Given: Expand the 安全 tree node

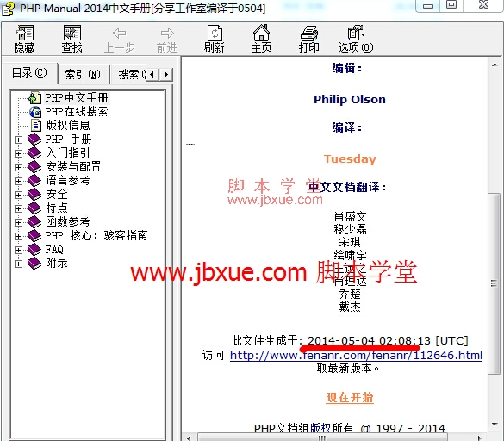Looking at the screenshot, I should pyautogui.click(x=18, y=196).
